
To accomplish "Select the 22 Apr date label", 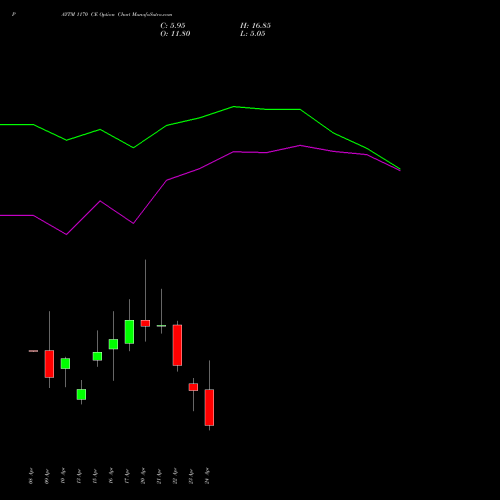I will click(x=175, y=476).
